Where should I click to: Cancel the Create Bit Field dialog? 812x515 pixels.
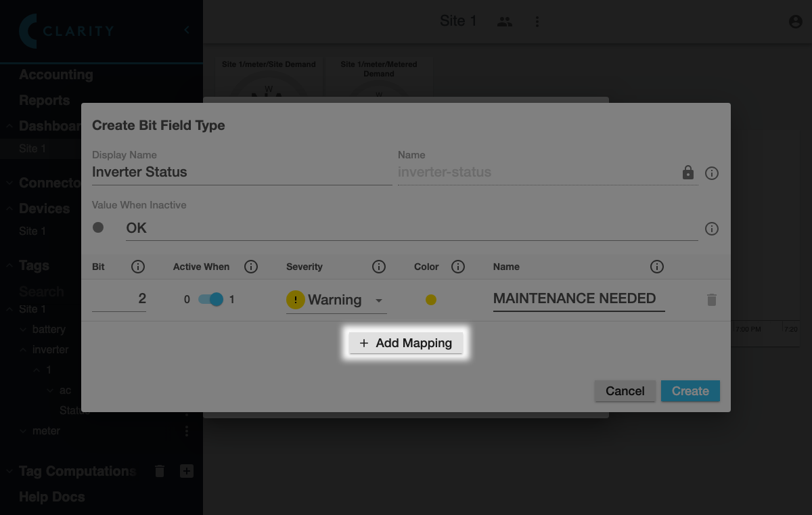[x=625, y=391]
